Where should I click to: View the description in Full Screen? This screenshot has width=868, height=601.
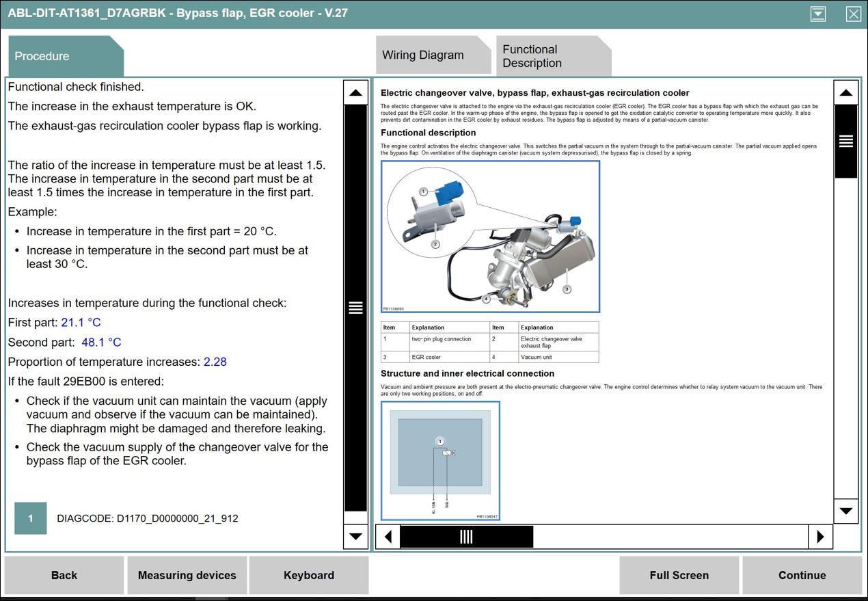tap(679, 575)
